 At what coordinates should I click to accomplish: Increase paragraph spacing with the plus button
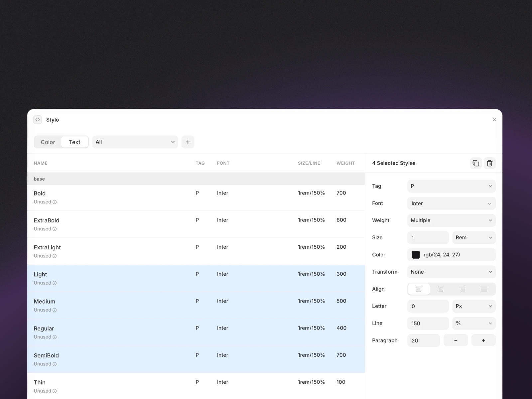[x=483, y=340]
